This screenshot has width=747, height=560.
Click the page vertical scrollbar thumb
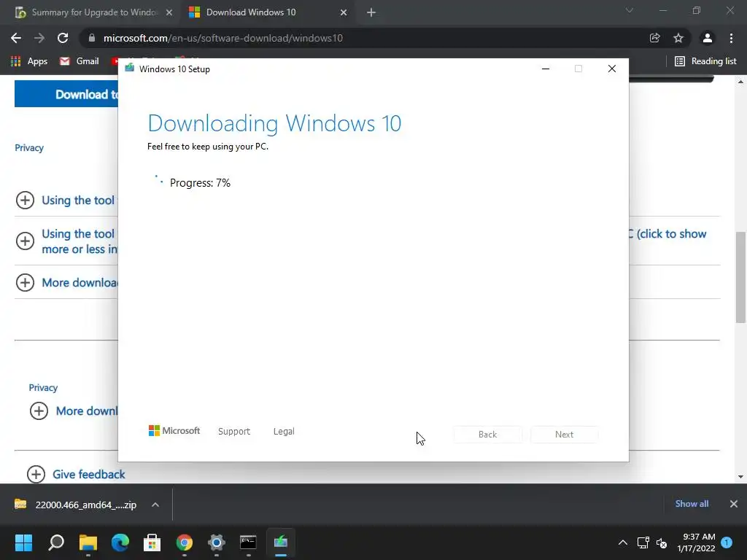(x=740, y=277)
